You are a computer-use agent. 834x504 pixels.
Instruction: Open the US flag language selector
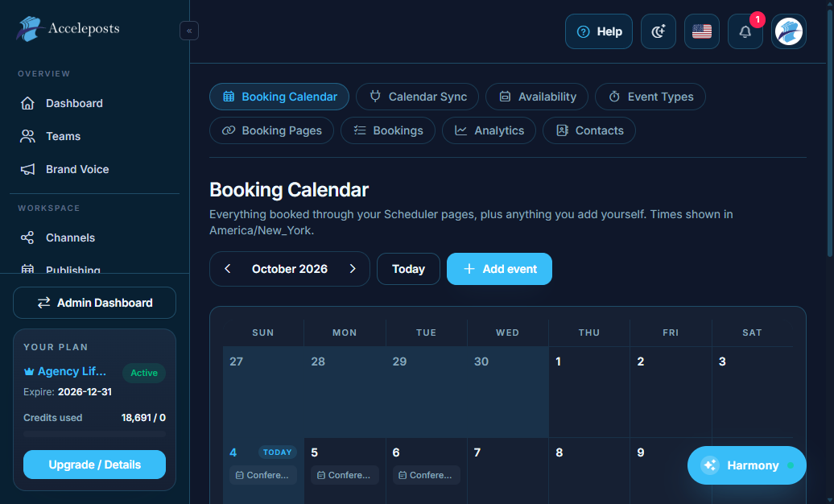point(702,31)
